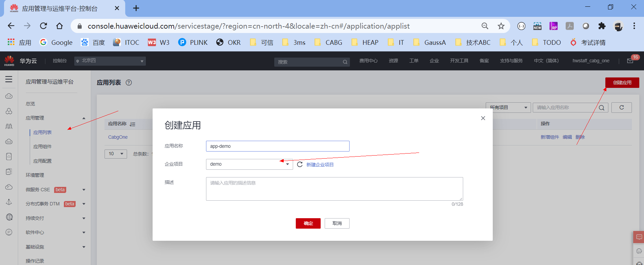
Task: Open the ITOC bookmark
Action: (x=126, y=42)
